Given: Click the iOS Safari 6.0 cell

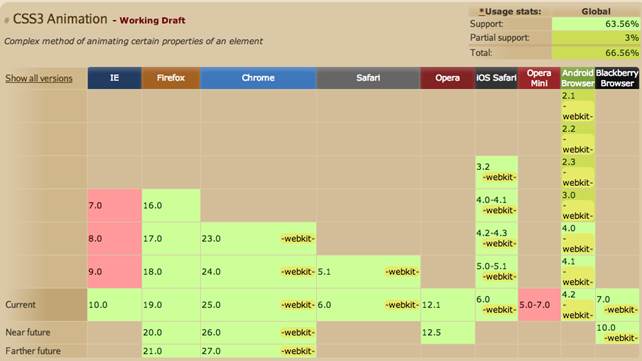Looking at the screenshot, I should point(496,305).
